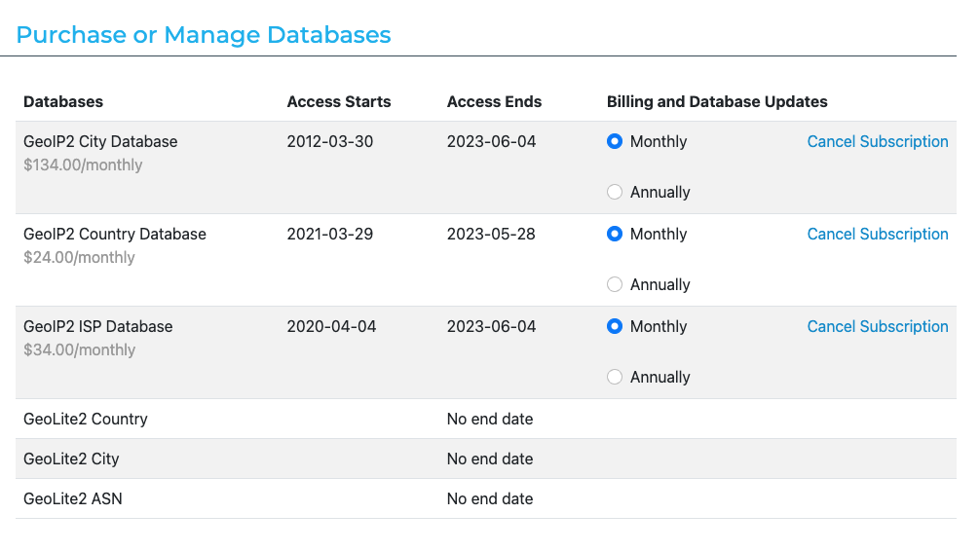Click the Purchase or Manage Databases heading

204,35
